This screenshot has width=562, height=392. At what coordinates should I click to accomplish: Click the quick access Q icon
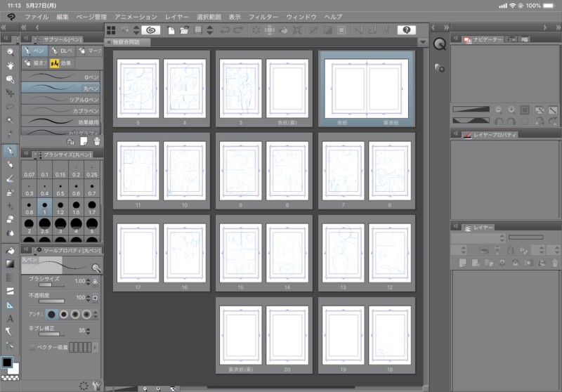pyautogui.click(x=440, y=44)
